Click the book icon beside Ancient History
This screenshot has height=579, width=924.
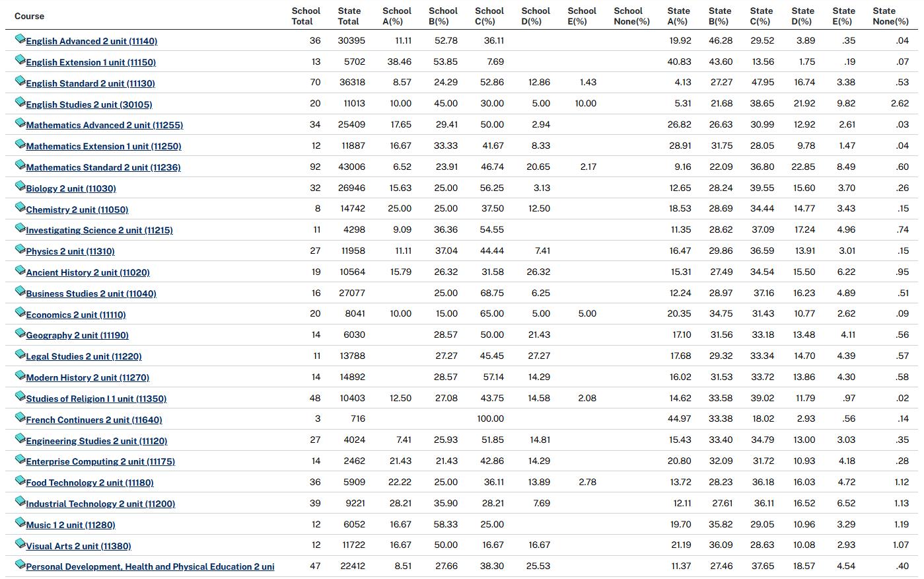click(x=20, y=271)
